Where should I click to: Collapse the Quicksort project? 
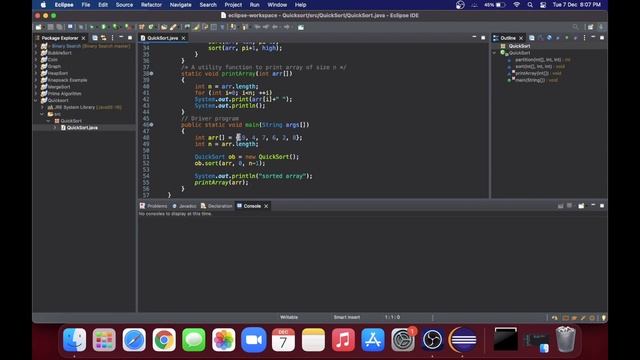(36, 100)
